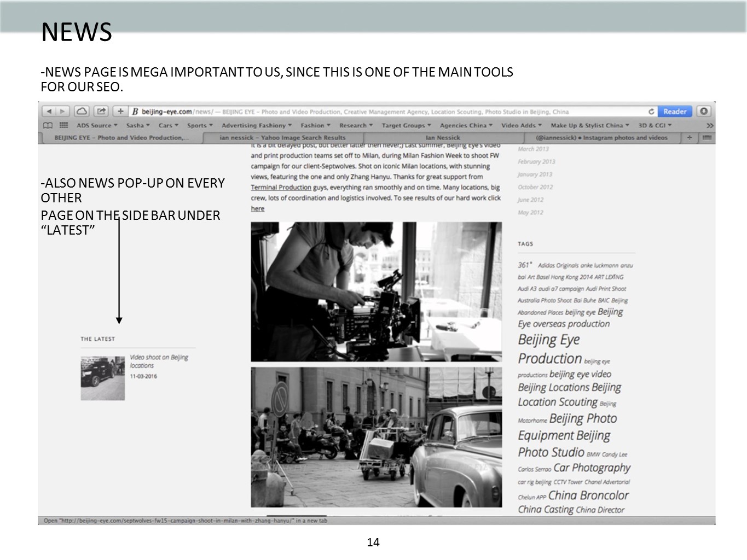Open the Top Sites grid icon
Screen dimensions: 747x560
(x=63, y=125)
